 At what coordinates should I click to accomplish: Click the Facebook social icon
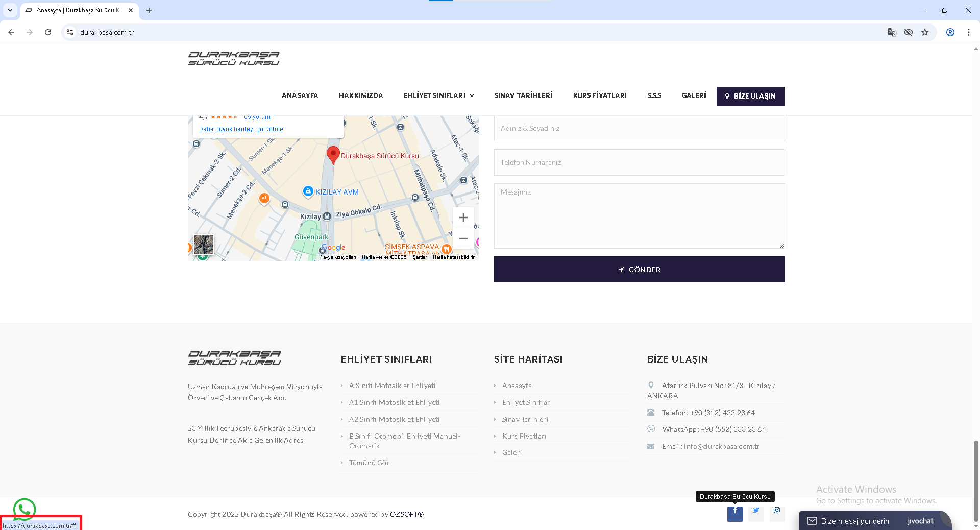click(x=734, y=512)
